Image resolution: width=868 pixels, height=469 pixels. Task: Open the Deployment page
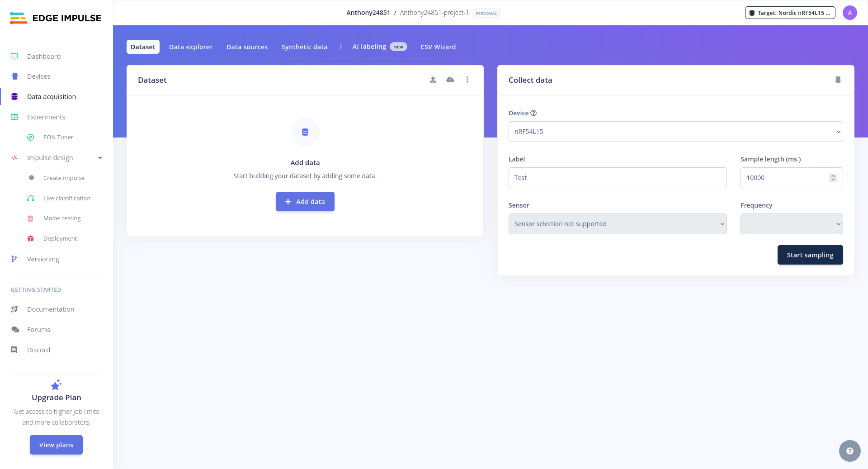pos(60,238)
